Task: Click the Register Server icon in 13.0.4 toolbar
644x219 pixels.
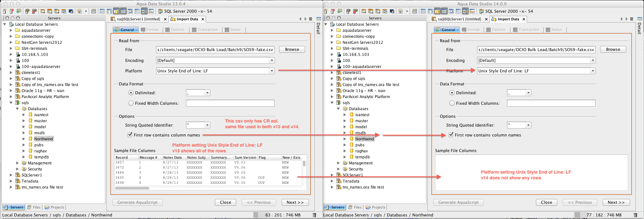Action: click(x=5, y=11)
